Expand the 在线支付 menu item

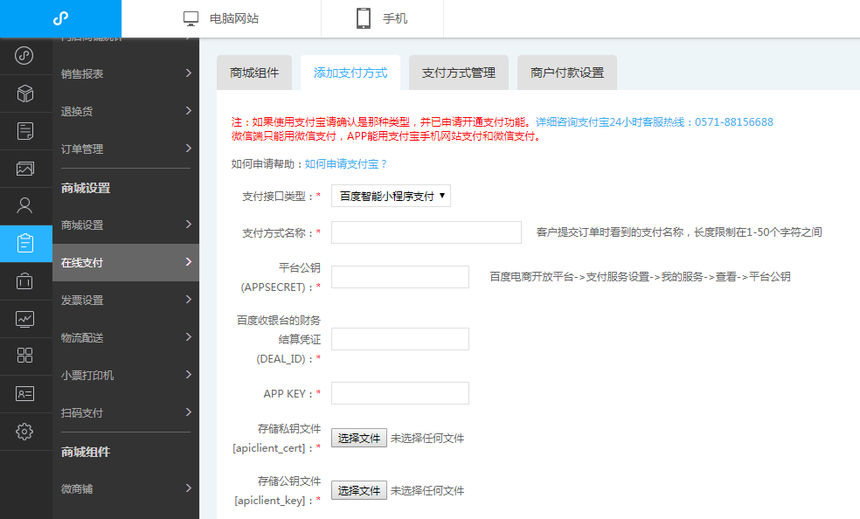point(126,262)
